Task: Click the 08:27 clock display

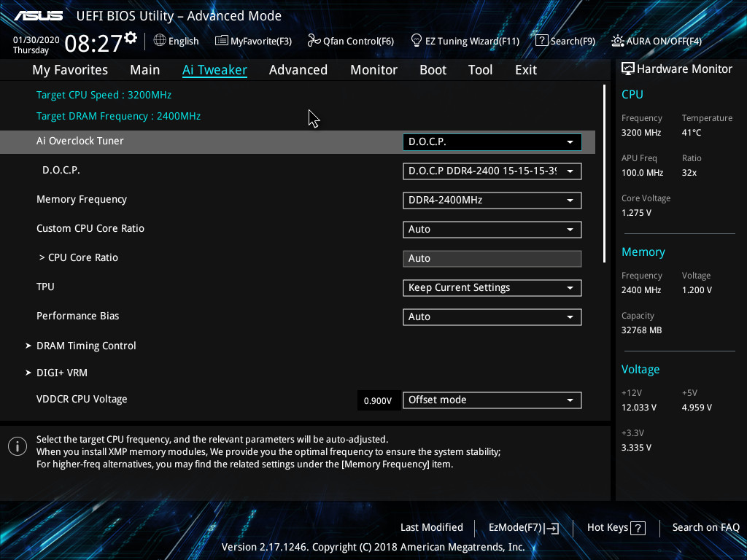Action: [93, 43]
